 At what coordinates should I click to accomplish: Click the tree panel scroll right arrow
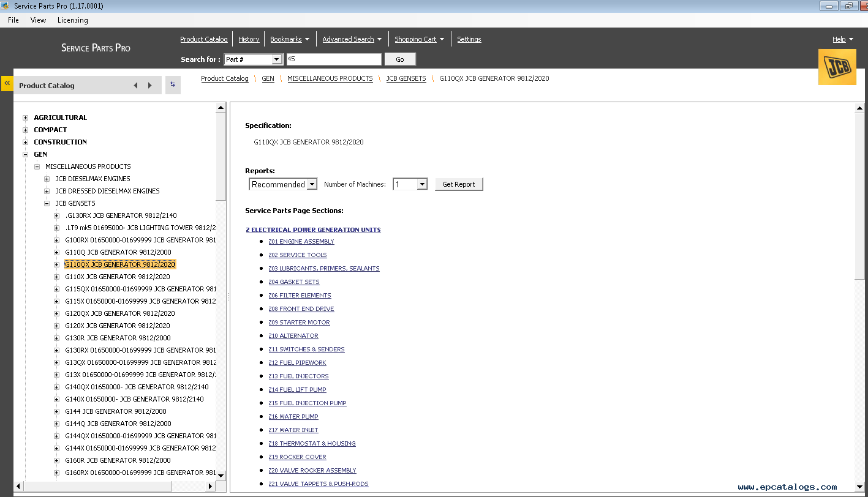211,487
